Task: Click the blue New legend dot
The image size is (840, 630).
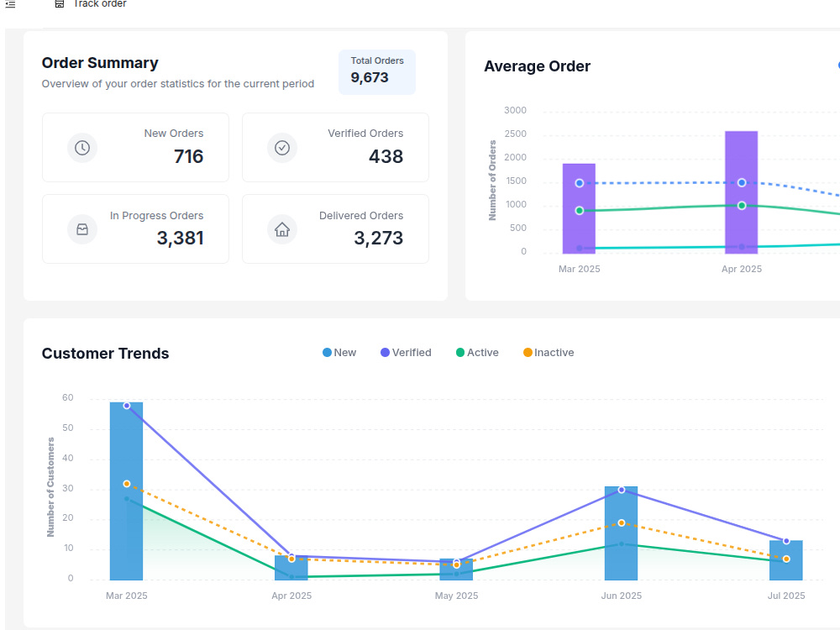Action: click(327, 353)
